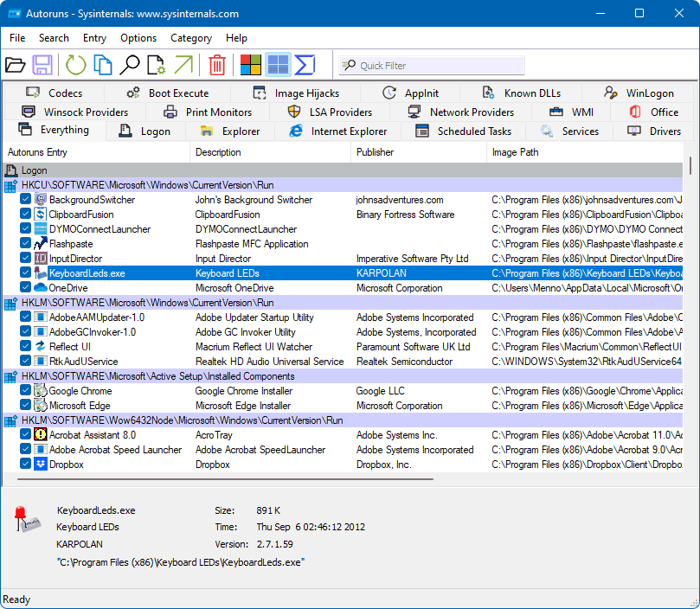
Task: Click the horizontal scrollbar below the list
Action: pyautogui.click(x=225, y=479)
